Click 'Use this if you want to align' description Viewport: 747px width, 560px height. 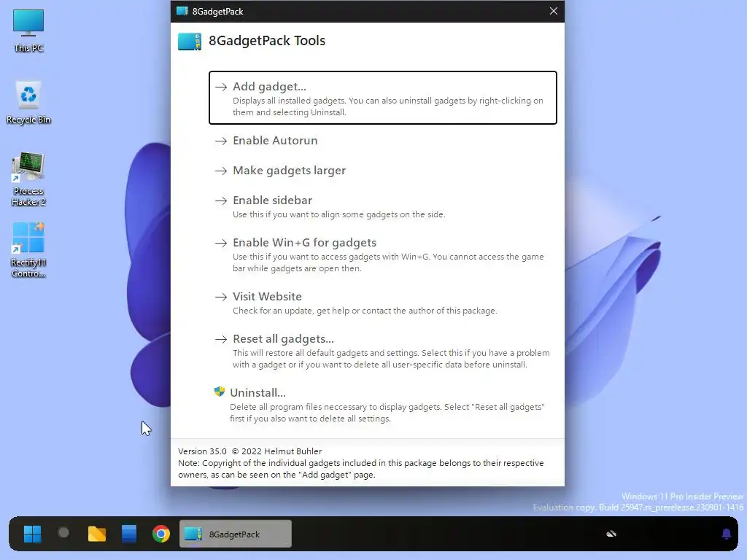point(338,215)
